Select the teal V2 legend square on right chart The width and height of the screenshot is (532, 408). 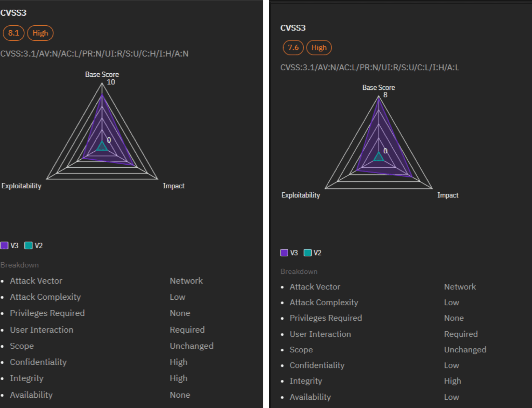(x=308, y=252)
